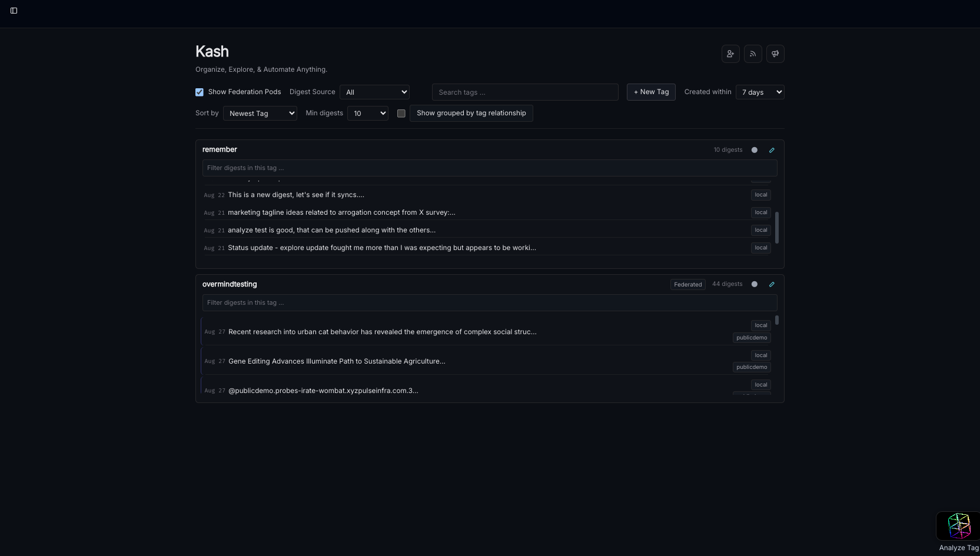The height and width of the screenshot is (556, 980).
Task: Edit the remember tag with pencil icon
Action: [x=772, y=150]
